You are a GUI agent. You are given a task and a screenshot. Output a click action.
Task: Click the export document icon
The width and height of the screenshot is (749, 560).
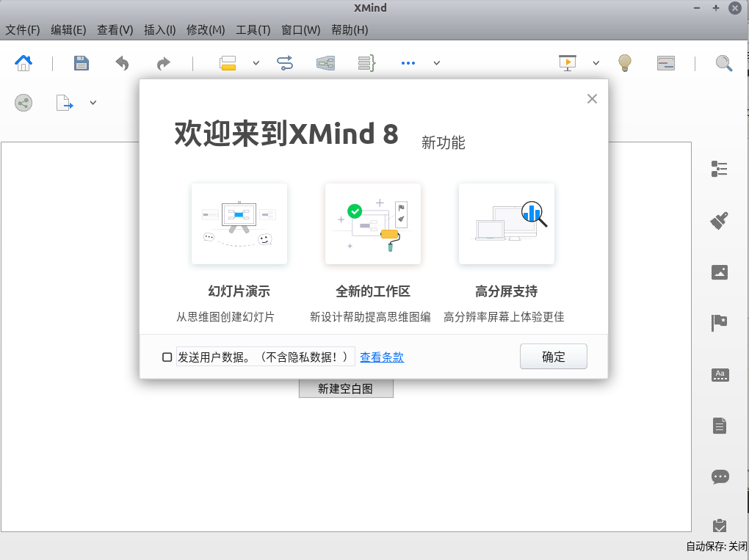65,103
